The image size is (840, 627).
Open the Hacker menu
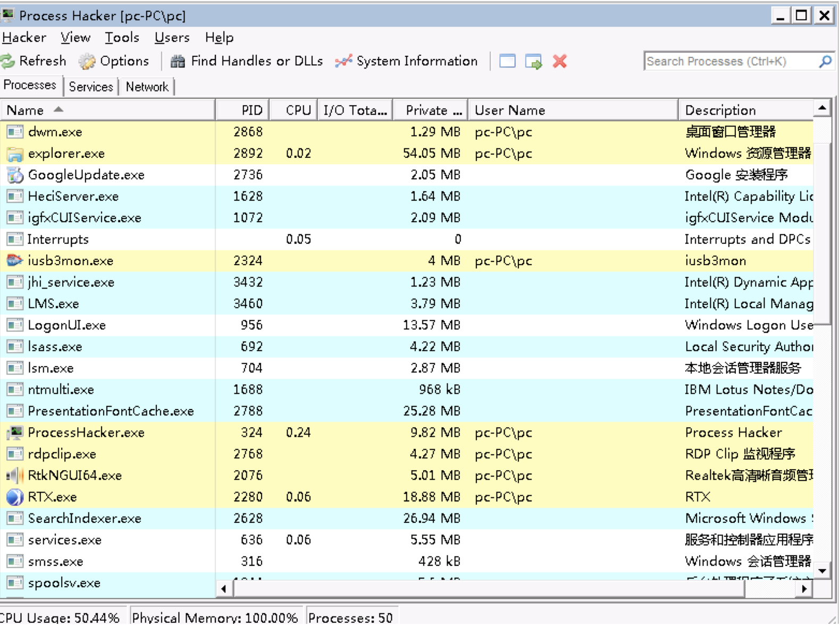(x=24, y=38)
